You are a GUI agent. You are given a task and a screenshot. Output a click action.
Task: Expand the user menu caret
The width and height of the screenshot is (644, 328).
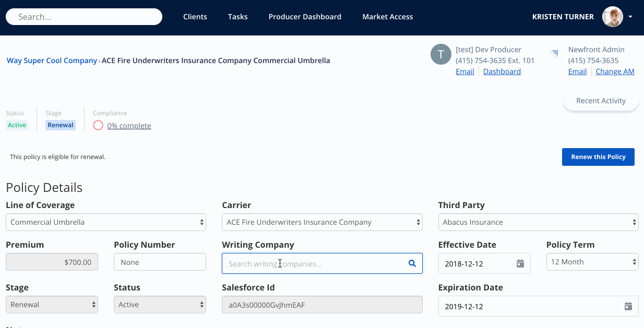[x=630, y=17]
